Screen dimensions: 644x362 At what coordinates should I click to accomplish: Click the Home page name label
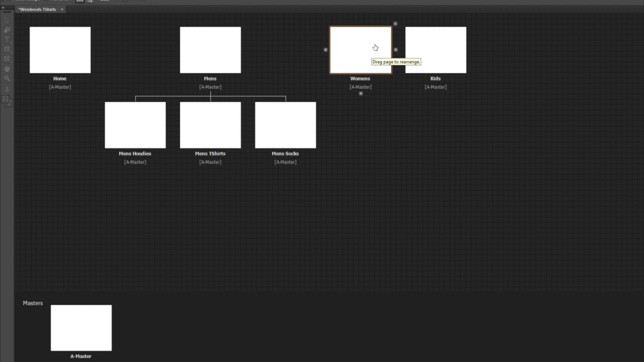(60, 78)
